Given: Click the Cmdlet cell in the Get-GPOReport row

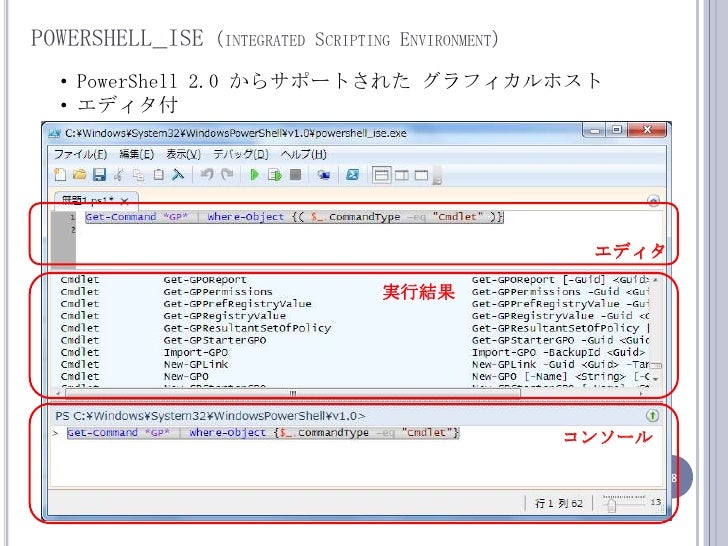Looking at the screenshot, I should pos(80,280).
